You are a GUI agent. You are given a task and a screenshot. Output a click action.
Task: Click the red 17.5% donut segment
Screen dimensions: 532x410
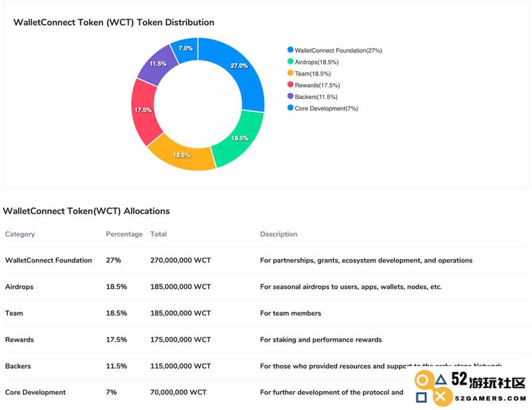[x=142, y=110]
